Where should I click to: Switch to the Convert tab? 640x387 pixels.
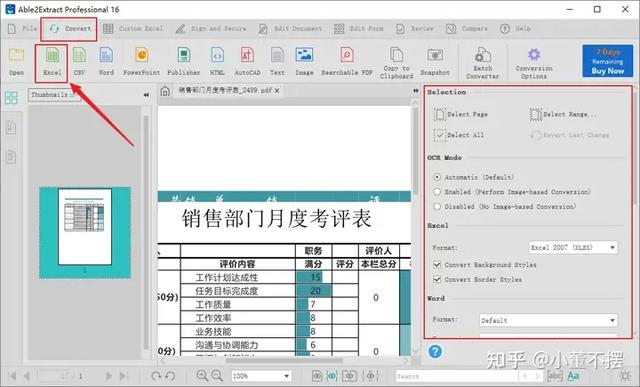[69, 29]
